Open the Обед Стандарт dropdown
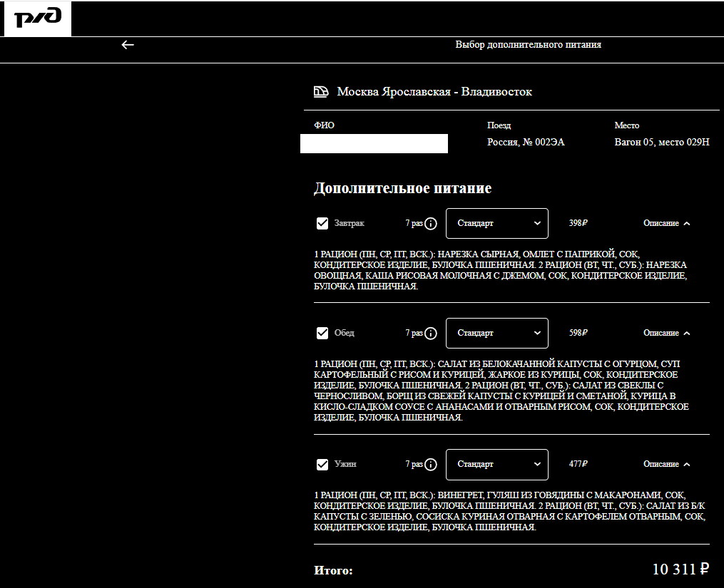Image resolution: width=724 pixels, height=588 pixels. click(x=496, y=334)
